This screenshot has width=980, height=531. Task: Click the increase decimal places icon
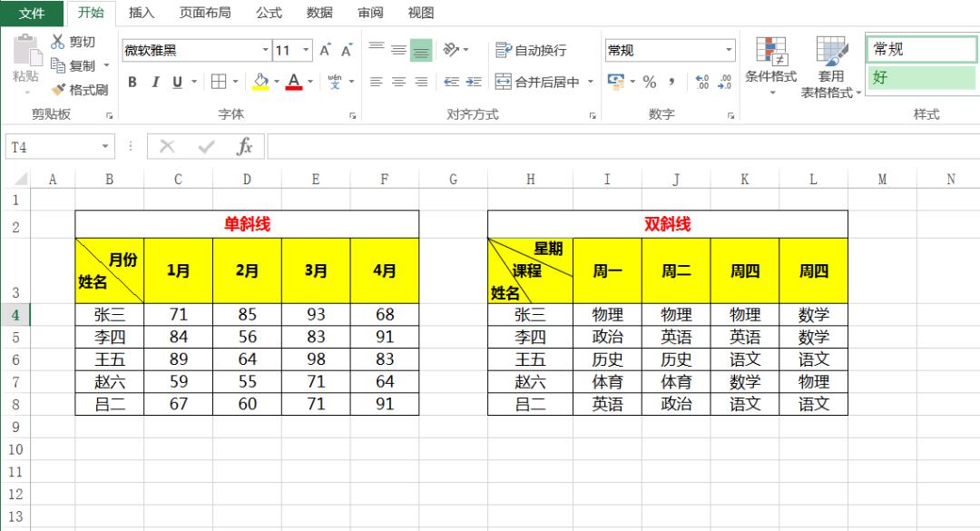click(701, 82)
